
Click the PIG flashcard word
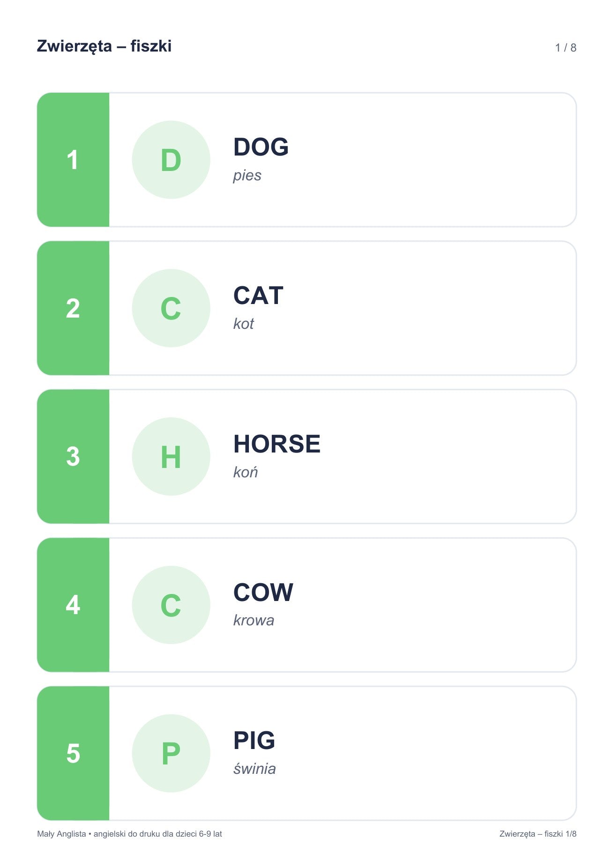[x=255, y=741]
